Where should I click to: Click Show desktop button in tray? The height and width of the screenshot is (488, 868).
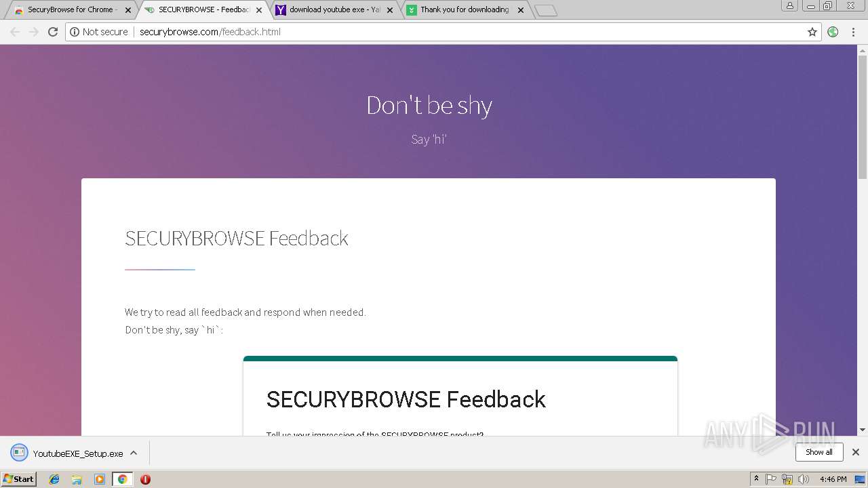tap(861, 479)
